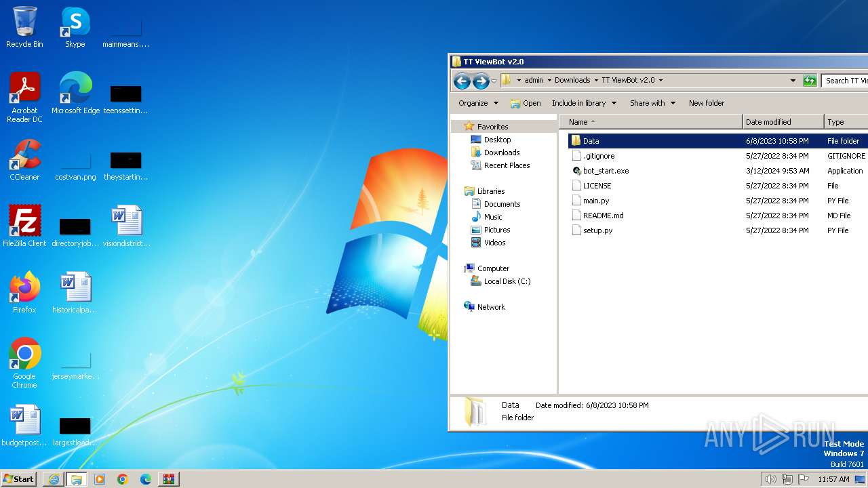This screenshot has height=488, width=868.
Task: Open Include in library dropdown
Action: click(584, 103)
